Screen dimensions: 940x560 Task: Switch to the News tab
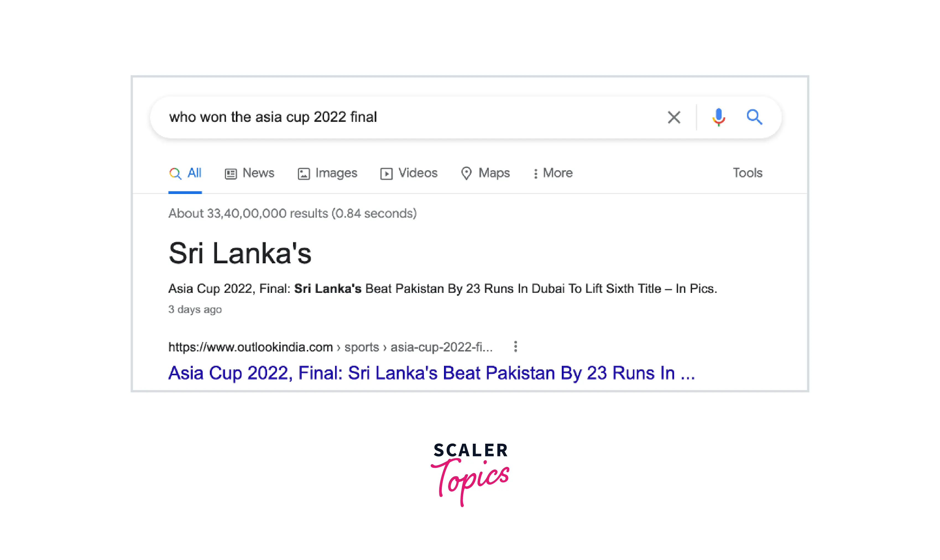click(x=258, y=173)
